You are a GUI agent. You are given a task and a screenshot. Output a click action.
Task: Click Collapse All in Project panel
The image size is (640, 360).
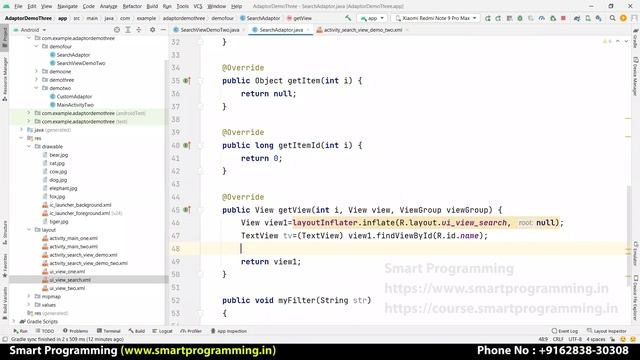coord(139,30)
